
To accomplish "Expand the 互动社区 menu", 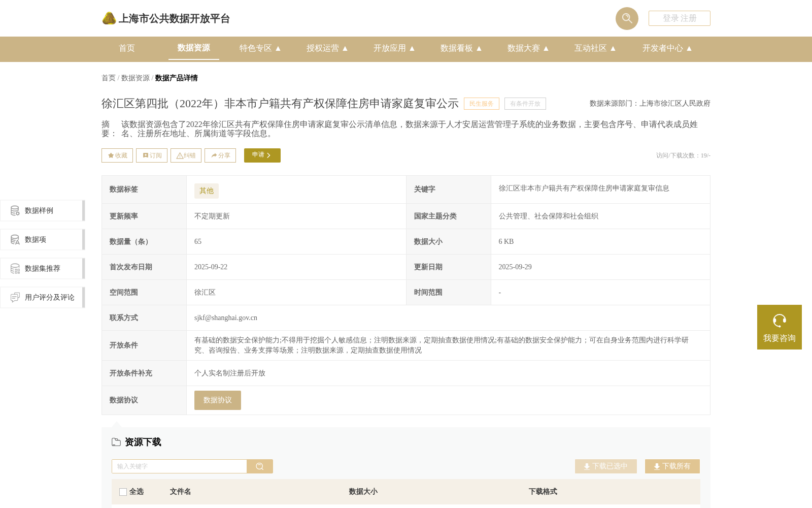I will [x=595, y=48].
